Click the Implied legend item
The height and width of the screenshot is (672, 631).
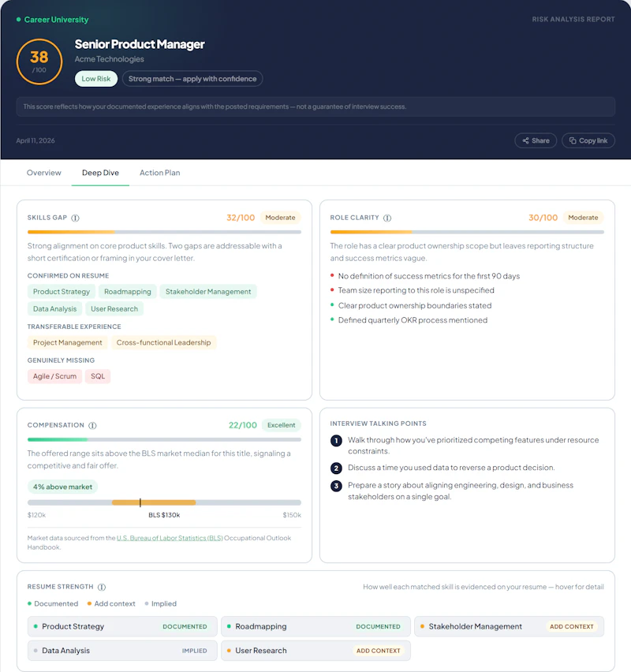(161, 603)
